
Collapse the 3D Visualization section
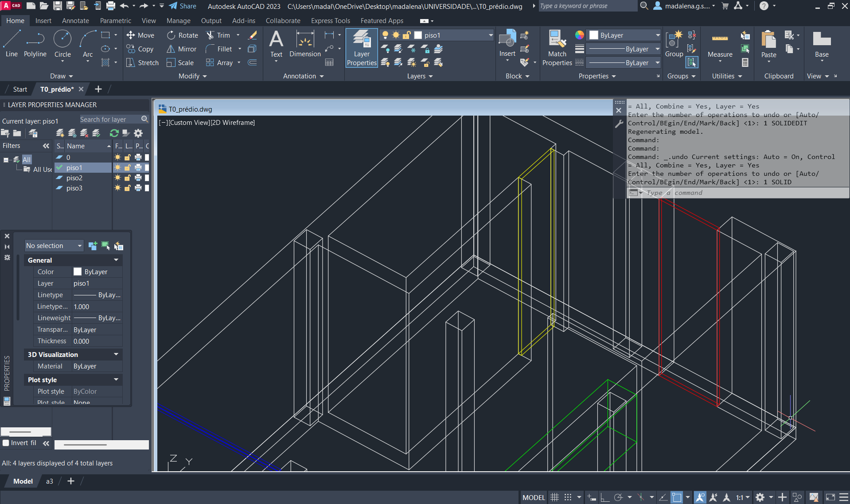tap(116, 354)
